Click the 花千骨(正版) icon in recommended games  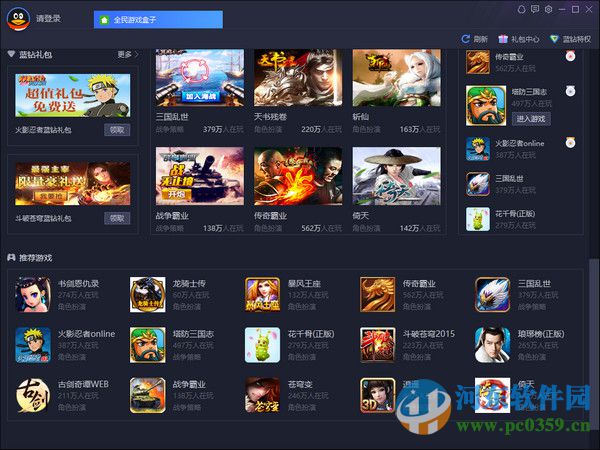(x=262, y=345)
